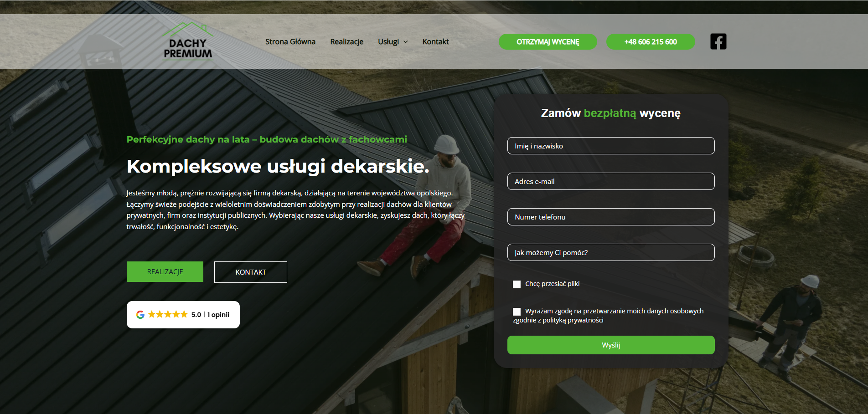Toggle consent for 'polityką prywatności' agreement

517,312
